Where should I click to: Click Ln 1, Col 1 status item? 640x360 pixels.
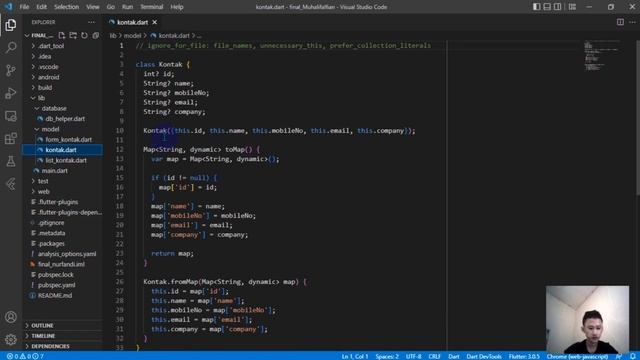click(355, 356)
